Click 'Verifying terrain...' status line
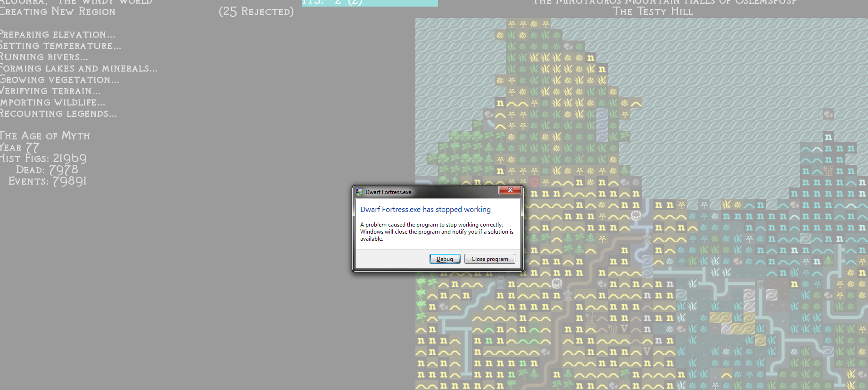This screenshot has height=390, width=868. 50,91
